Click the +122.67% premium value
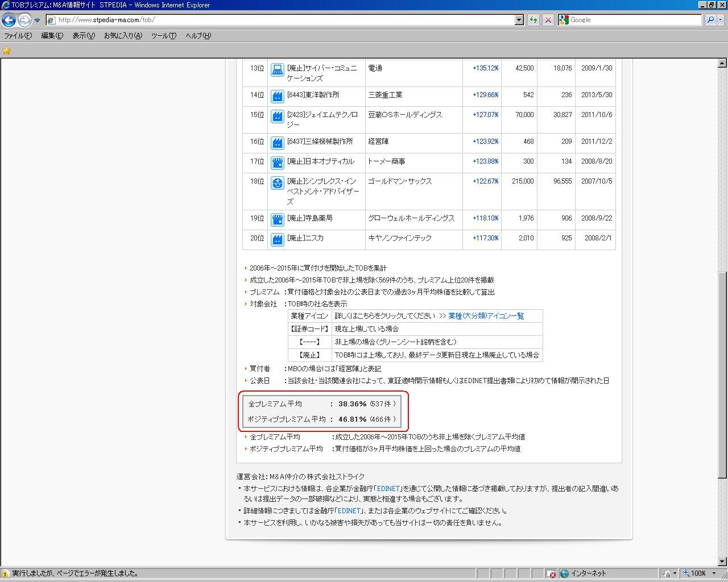728x582 pixels. pos(485,181)
